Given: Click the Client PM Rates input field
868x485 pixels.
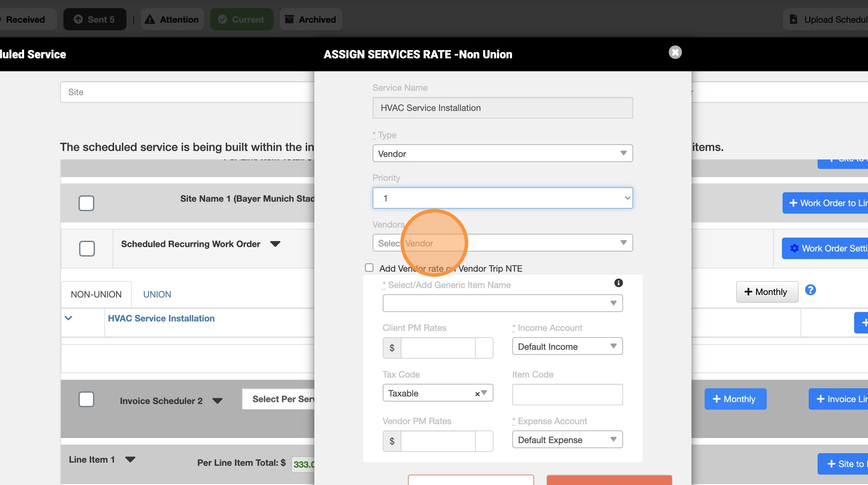Looking at the screenshot, I should 438,348.
